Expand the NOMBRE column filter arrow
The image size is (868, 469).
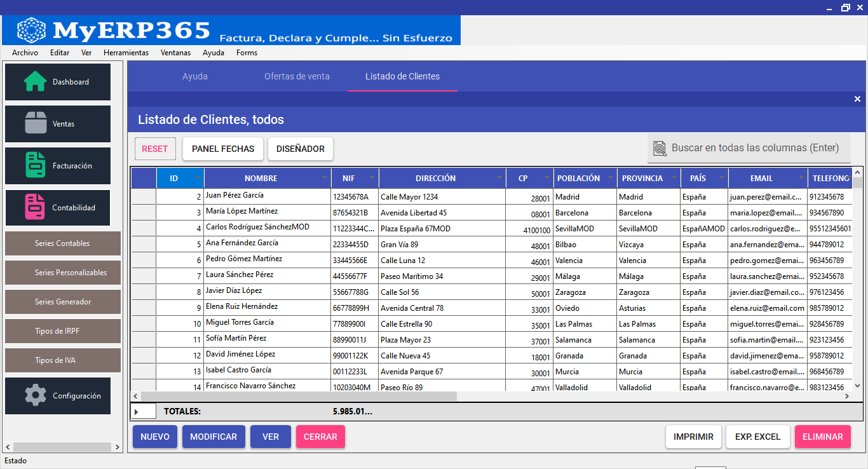click(x=325, y=179)
